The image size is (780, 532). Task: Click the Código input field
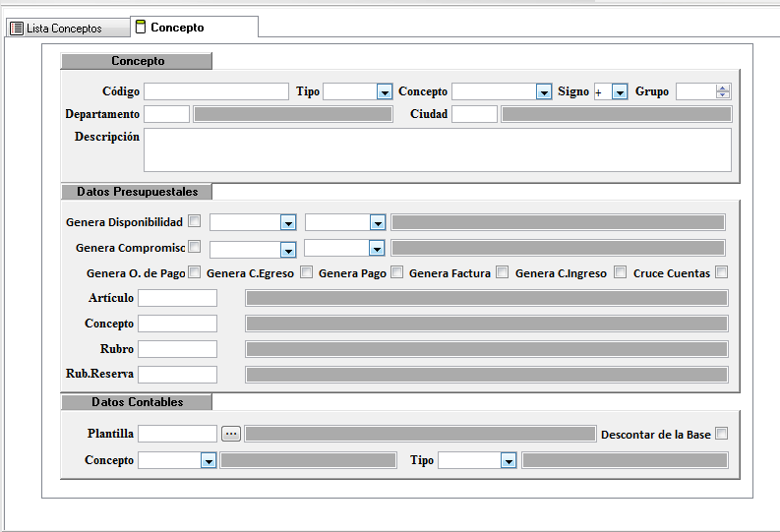click(216, 91)
